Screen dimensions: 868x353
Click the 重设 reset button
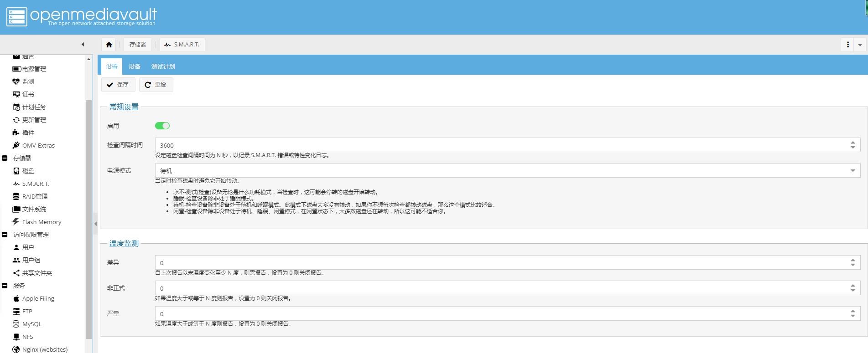(x=156, y=85)
